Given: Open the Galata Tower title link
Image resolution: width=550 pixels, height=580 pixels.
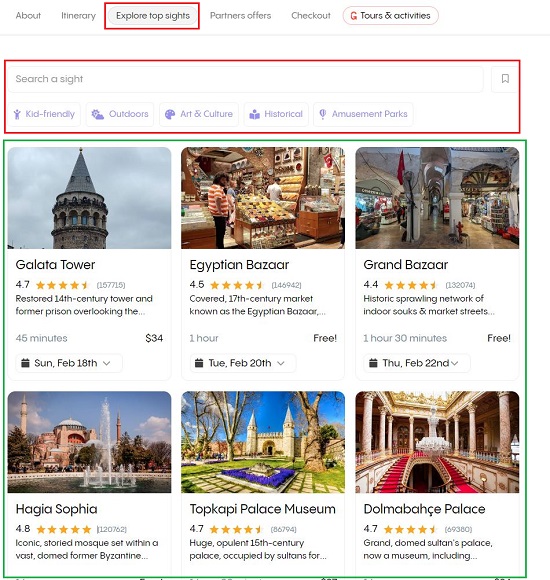Looking at the screenshot, I should pos(55,265).
